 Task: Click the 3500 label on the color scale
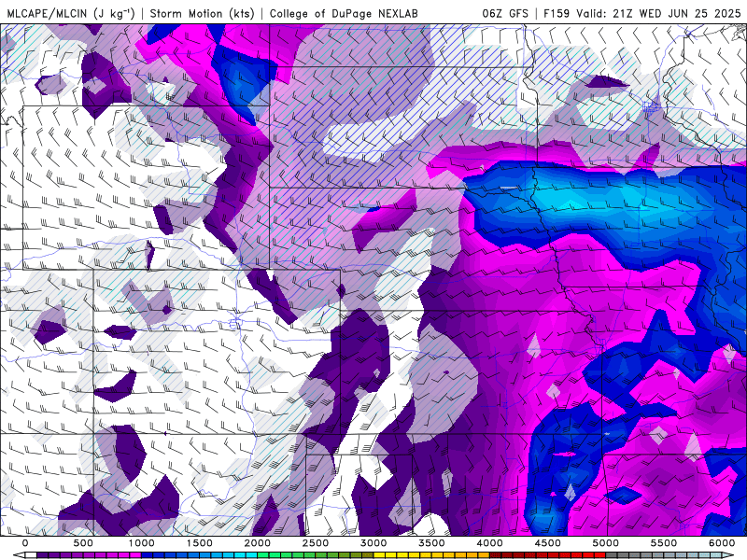click(x=431, y=543)
